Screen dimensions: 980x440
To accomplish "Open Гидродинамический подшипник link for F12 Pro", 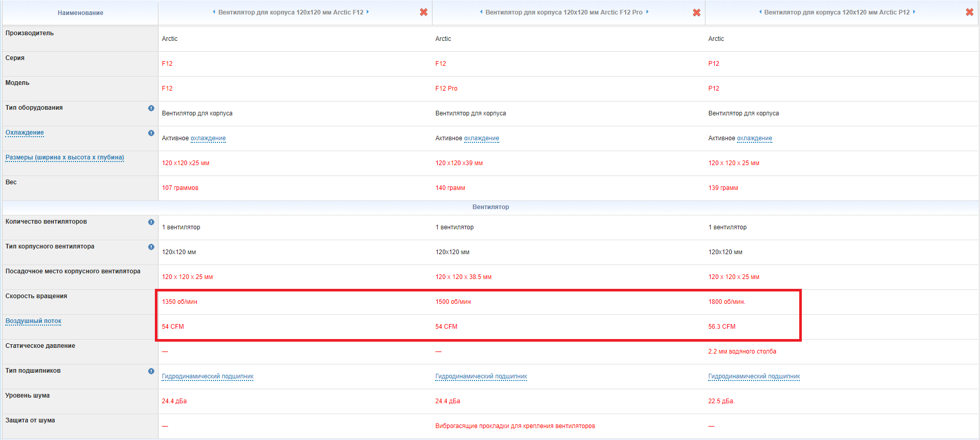I will [481, 376].
